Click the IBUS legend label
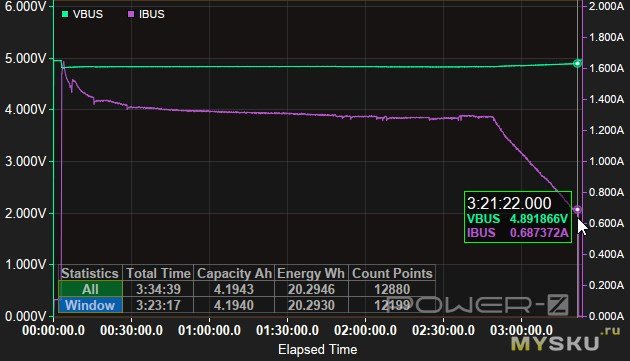630x361 pixels. [151, 14]
